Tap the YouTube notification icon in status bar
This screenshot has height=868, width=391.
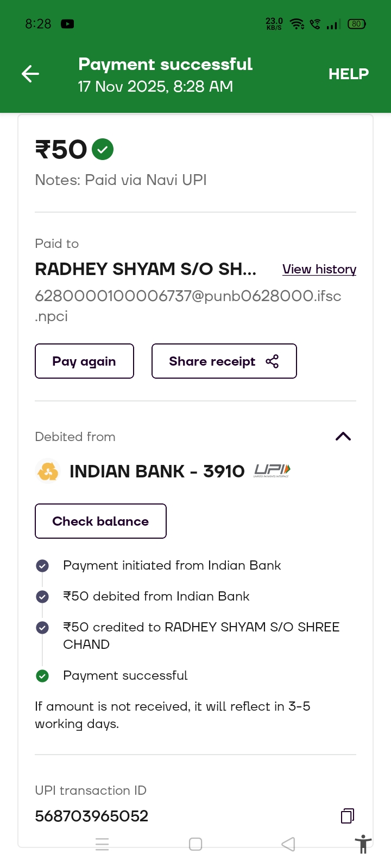[x=67, y=24]
